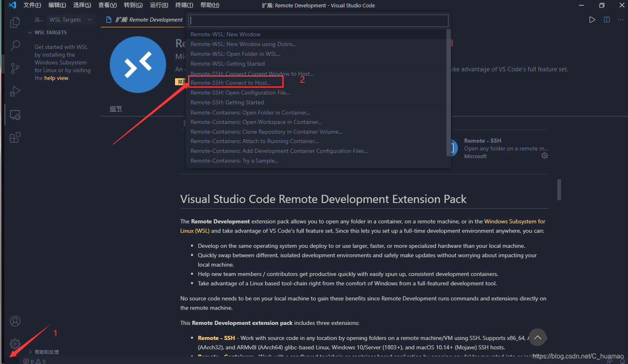This screenshot has height=364, width=628.
Task: Open the editor More Actions ellipsis
Action: [621, 20]
